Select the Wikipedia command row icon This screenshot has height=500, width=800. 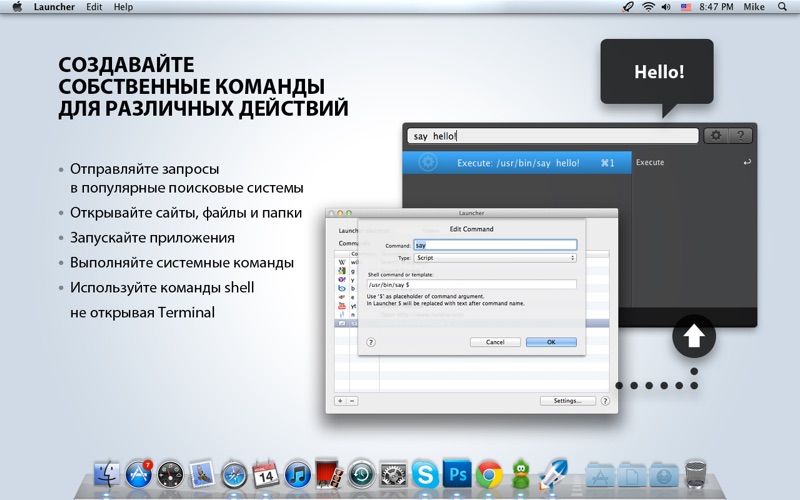(342, 262)
